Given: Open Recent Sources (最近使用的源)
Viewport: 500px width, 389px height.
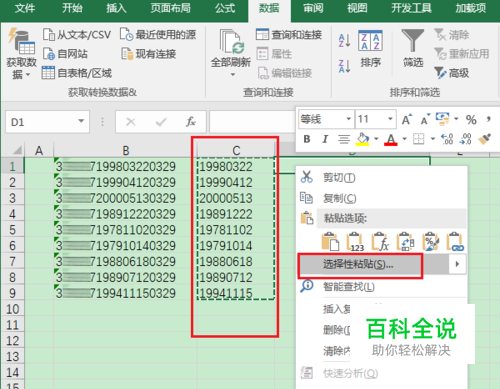Looking at the screenshot, I should [158, 34].
